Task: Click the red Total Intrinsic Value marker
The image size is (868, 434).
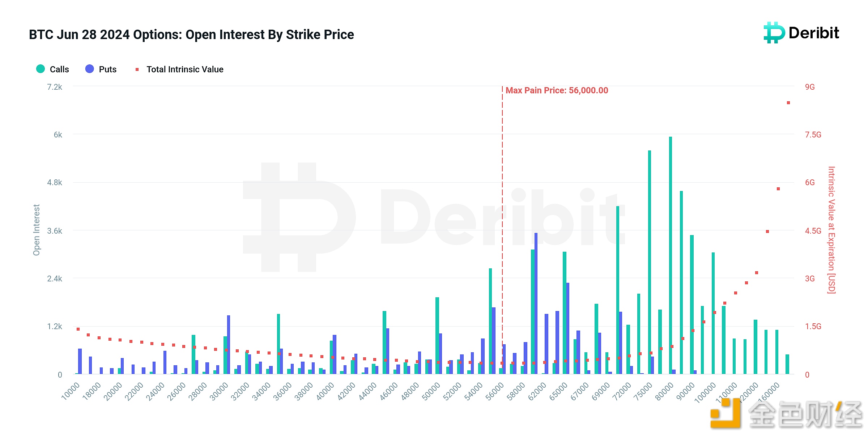Action: 137,69
